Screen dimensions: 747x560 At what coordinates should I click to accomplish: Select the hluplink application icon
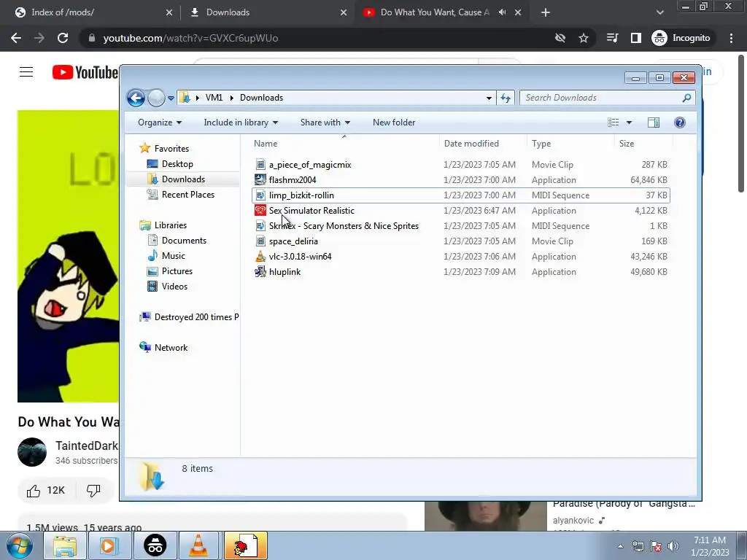[x=260, y=271]
